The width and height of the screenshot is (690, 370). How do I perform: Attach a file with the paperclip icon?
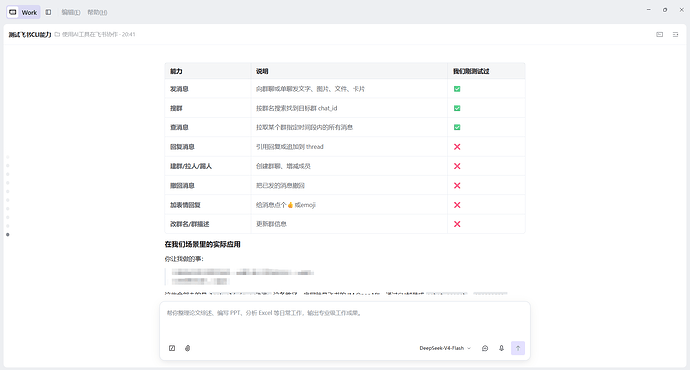coord(187,348)
